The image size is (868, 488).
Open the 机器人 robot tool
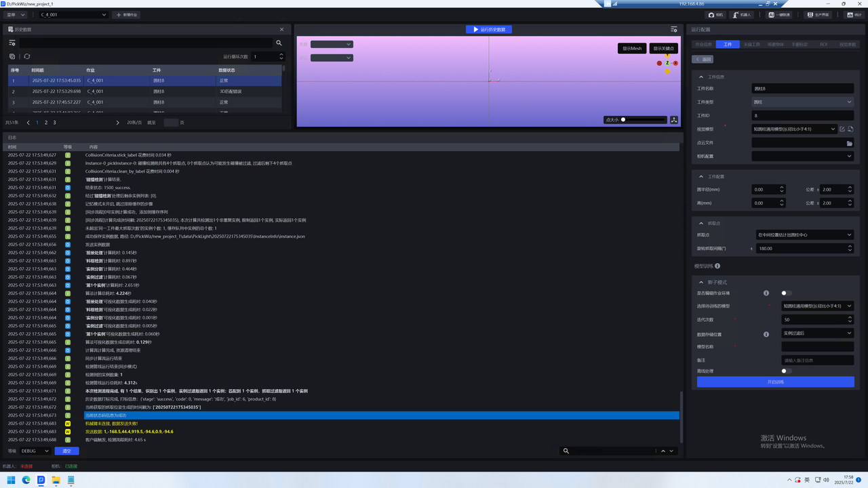tap(743, 14)
